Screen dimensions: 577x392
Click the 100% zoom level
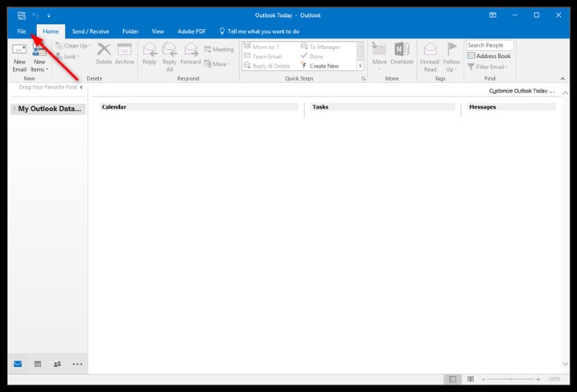[554, 379]
